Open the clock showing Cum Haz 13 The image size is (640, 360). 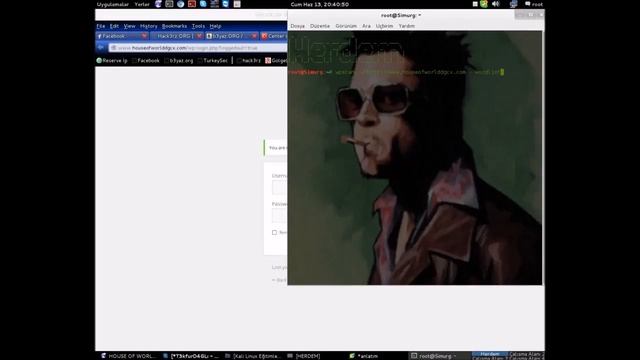click(x=320, y=4)
